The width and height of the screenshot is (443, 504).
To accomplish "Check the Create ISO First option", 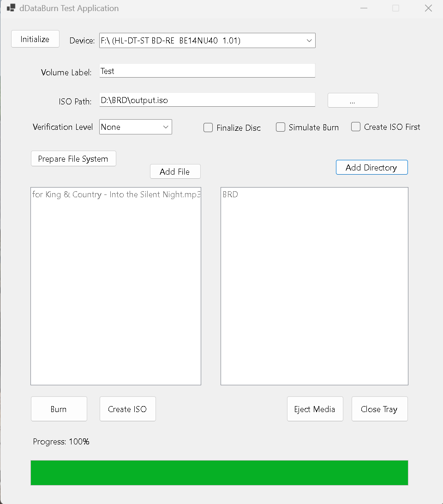I will [356, 127].
